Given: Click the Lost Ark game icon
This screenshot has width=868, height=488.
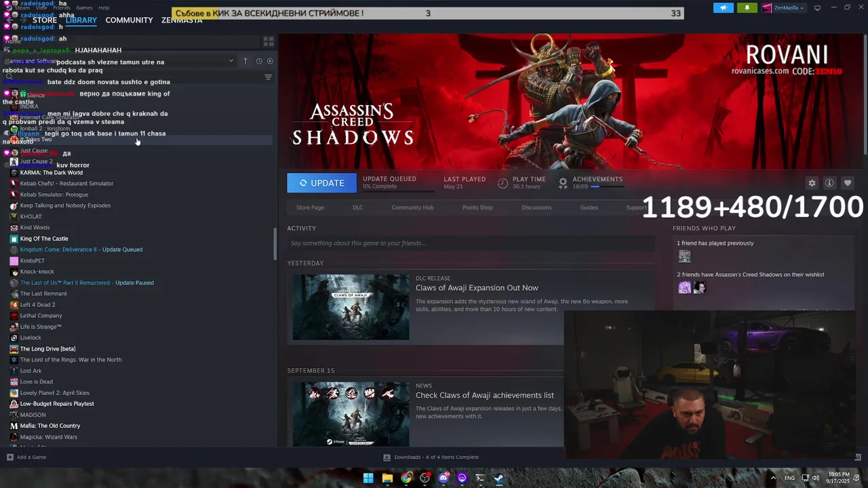Looking at the screenshot, I should [14, 371].
